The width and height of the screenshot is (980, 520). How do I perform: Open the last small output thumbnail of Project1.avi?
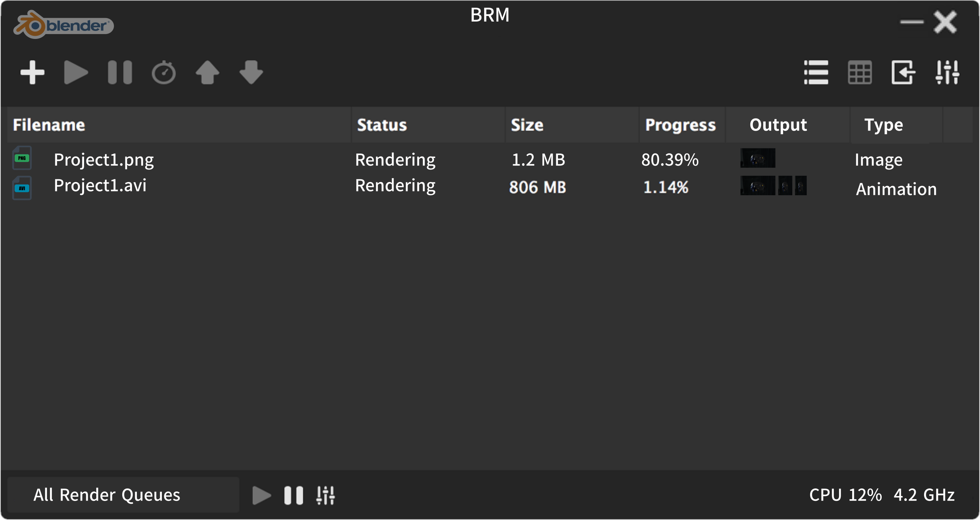800,185
